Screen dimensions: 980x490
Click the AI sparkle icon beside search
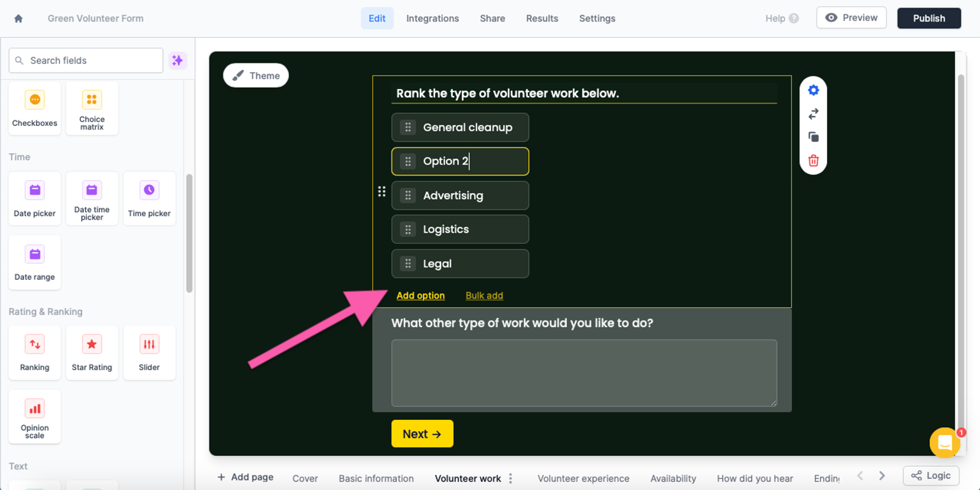[177, 60]
